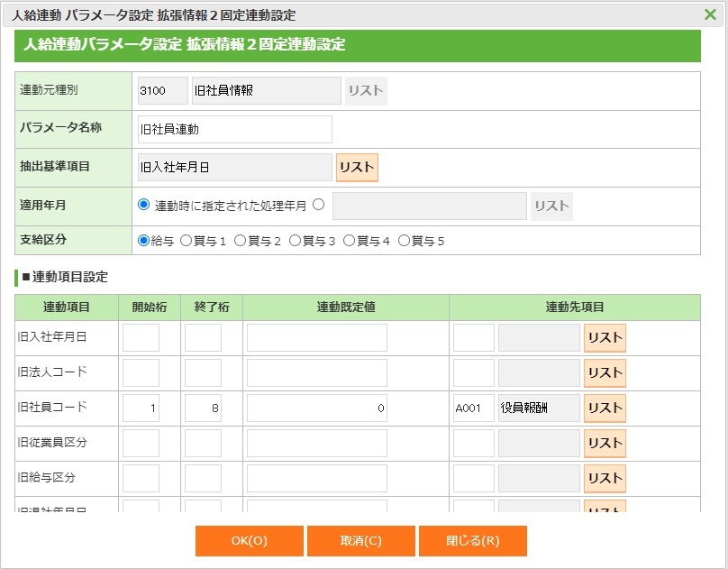Screen dimensions: 728x569
Task: Open リスト for 抽出基準項目
Action: pos(357,168)
